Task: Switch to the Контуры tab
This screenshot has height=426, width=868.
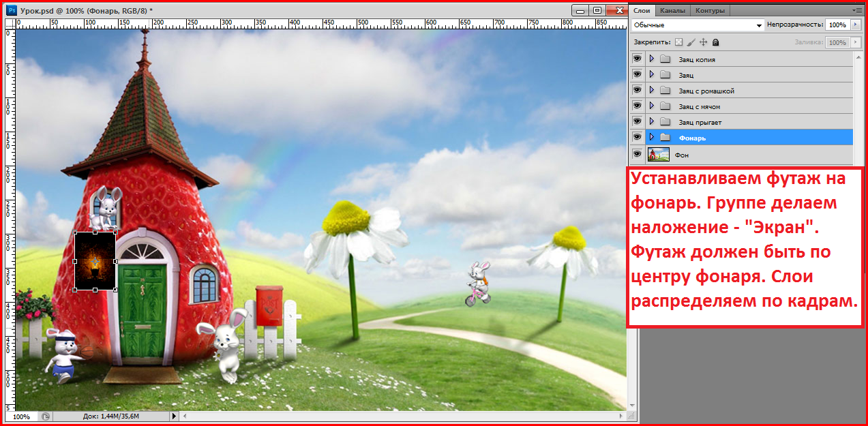Action: point(710,10)
